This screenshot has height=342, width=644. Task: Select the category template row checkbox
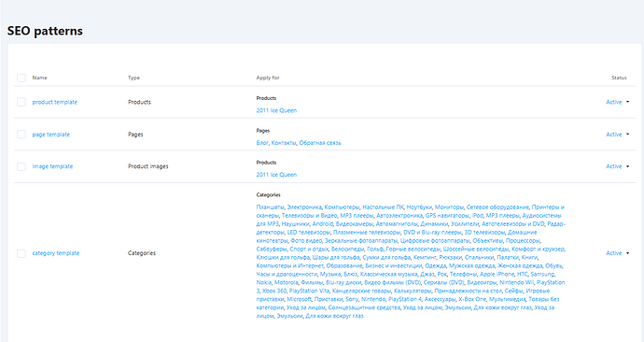21,253
